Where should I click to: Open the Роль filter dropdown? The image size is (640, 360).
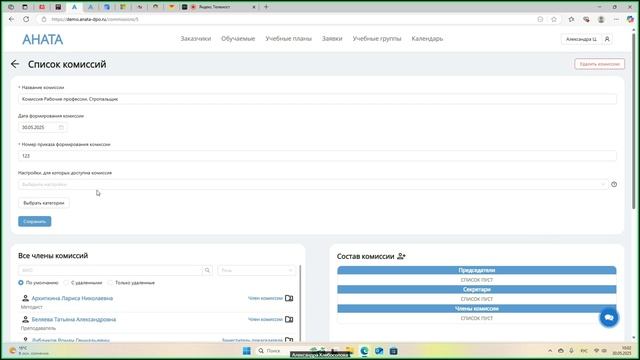256,270
